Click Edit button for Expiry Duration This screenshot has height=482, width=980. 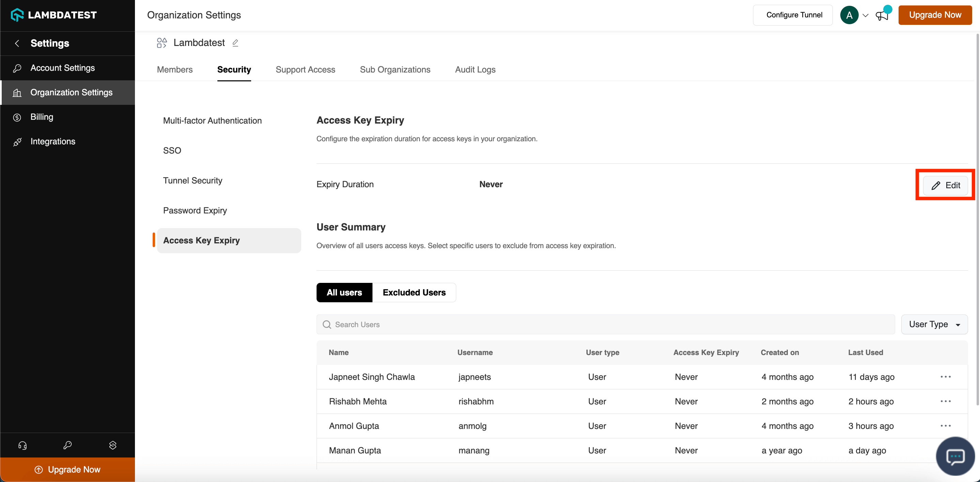click(945, 185)
